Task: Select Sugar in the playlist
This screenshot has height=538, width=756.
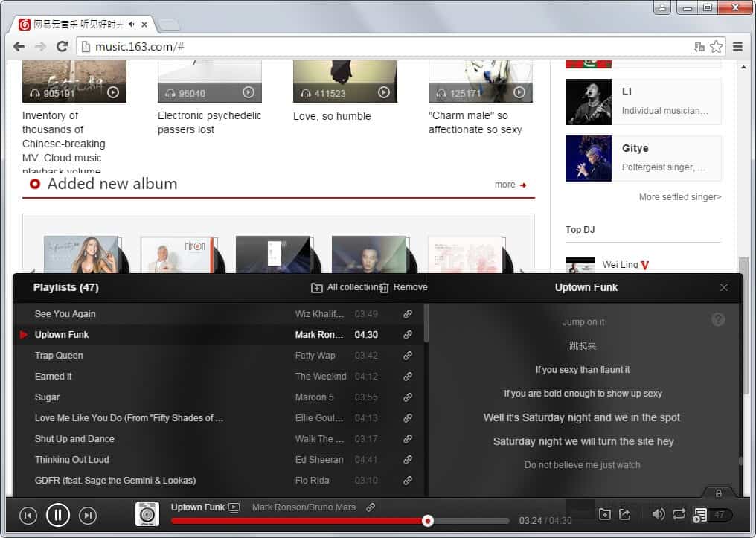Action: [48, 397]
